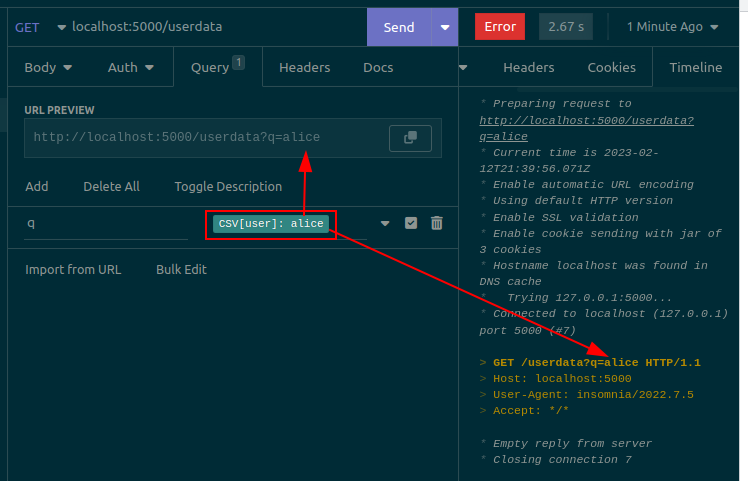This screenshot has height=481, width=748.
Task: Copy the URL preview to clipboard
Action: tap(410, 138)
